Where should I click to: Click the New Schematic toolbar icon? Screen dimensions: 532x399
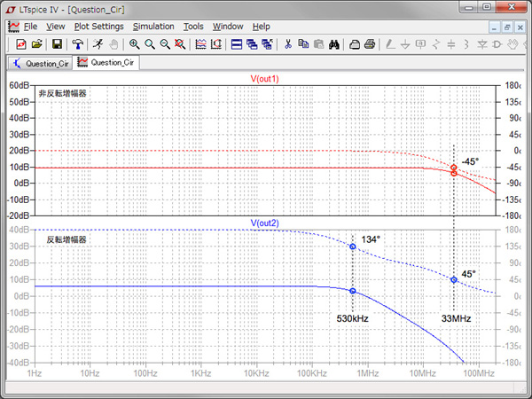pyautogui.click(x=20, y=43)
